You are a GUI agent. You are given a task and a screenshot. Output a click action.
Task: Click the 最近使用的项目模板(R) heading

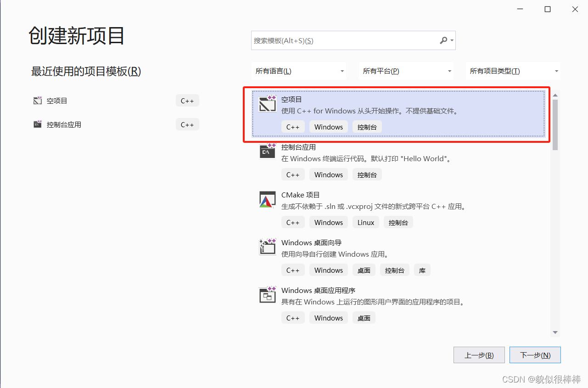point(86,71)
